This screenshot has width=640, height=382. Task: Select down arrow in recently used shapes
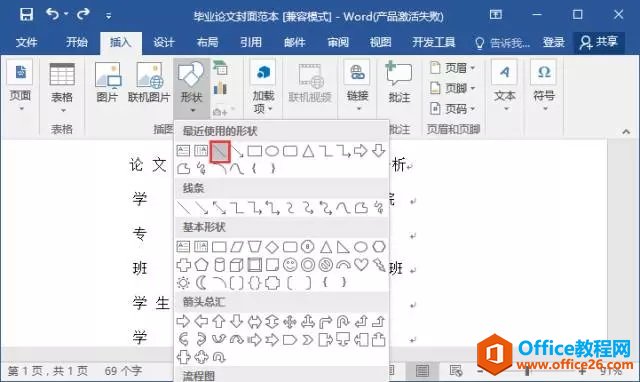pos(379,151)
